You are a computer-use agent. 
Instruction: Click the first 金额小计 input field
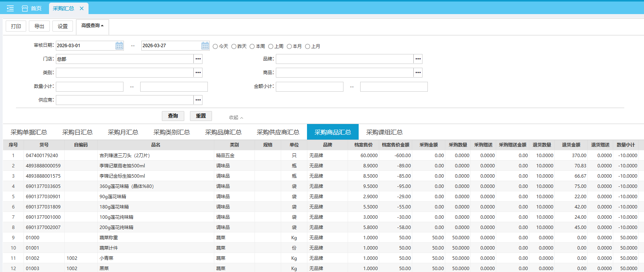coord(309,87)
